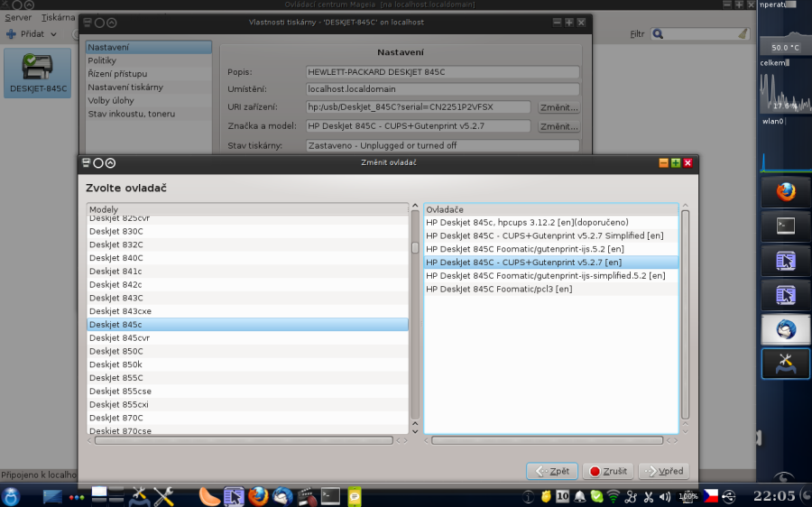Screen dimensions: 812x507
Task: Click the Mageia Control Center tools icon in dock
Action: (786, 364)
